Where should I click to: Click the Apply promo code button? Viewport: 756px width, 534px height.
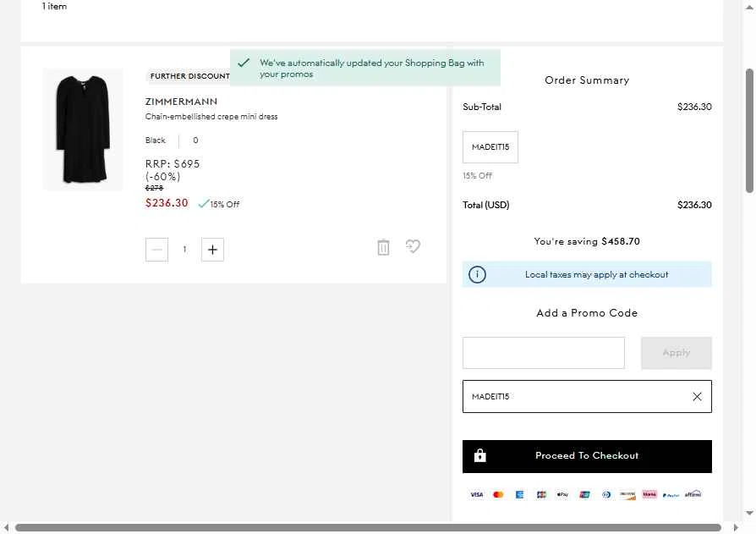tap(676, 353)
